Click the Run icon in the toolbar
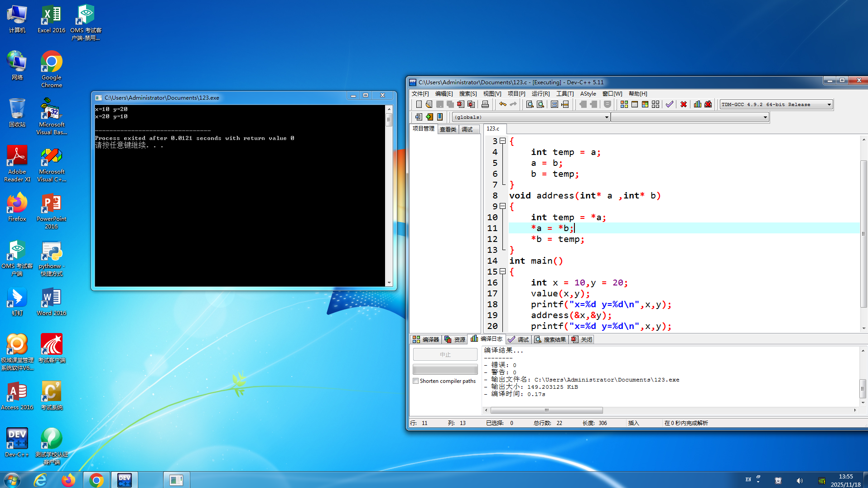The width and height of the screenshot is (868, 488). (635, 105)
